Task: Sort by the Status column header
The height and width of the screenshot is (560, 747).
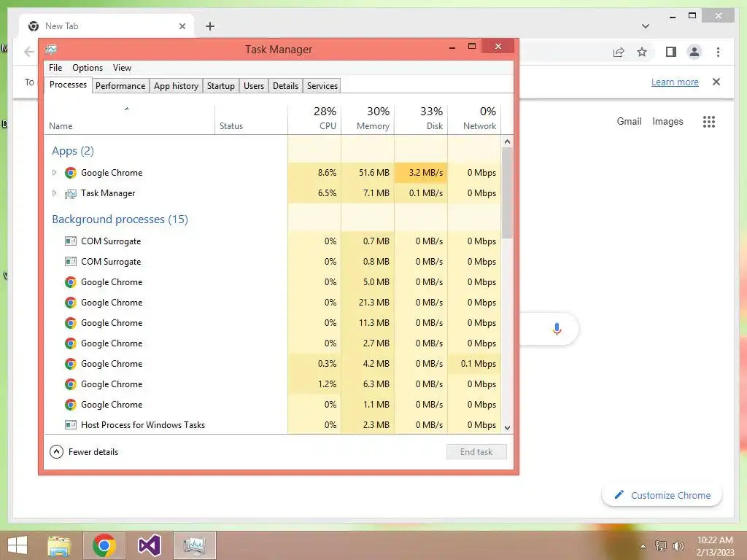Action: point(251,119)
